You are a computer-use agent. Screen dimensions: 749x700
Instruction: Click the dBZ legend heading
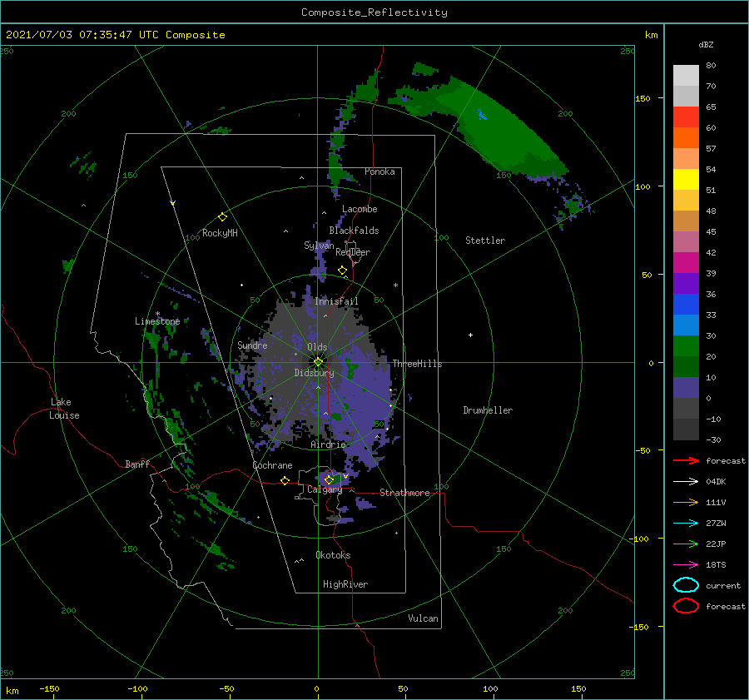[706, 44]
